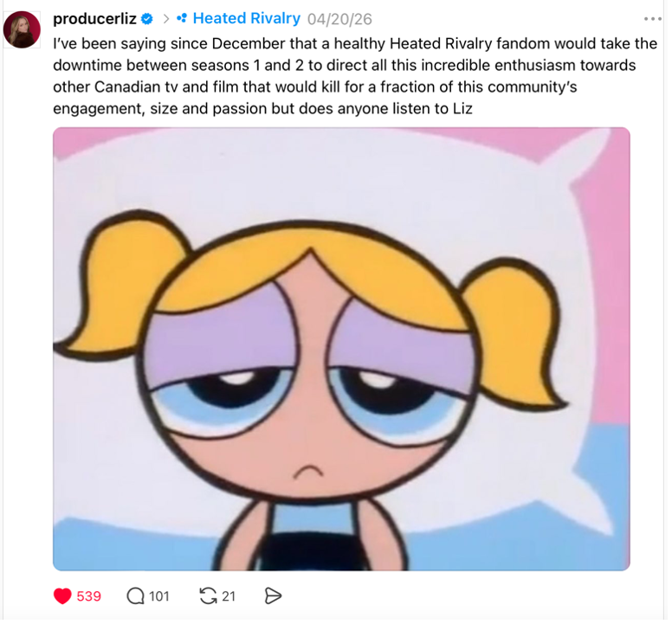The height and width of the screenshot is (624, 672).
Task: View the 101 replies count
Action: click(159, 595)
